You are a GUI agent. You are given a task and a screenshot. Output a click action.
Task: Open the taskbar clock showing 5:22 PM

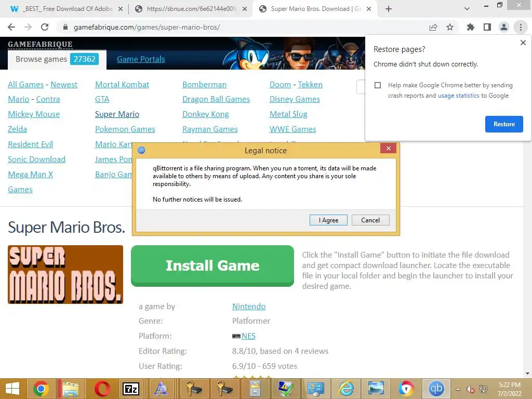[x=509, y=389]
